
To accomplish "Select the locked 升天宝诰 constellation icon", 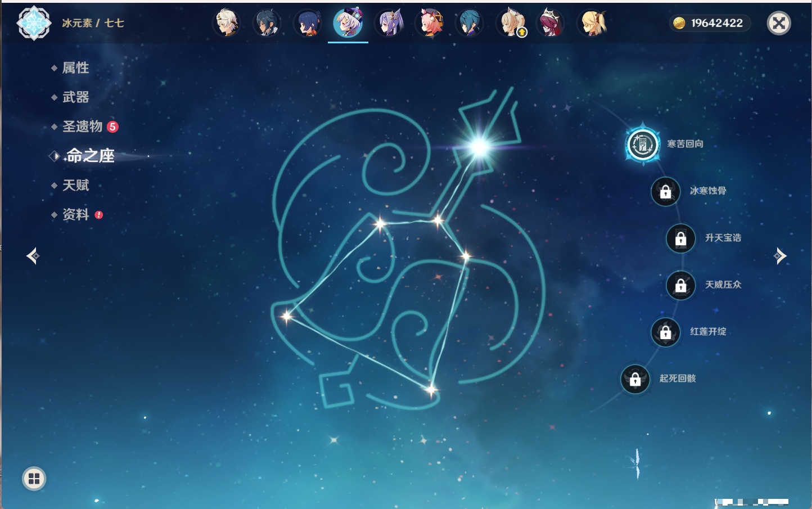I will coord(680,238).
